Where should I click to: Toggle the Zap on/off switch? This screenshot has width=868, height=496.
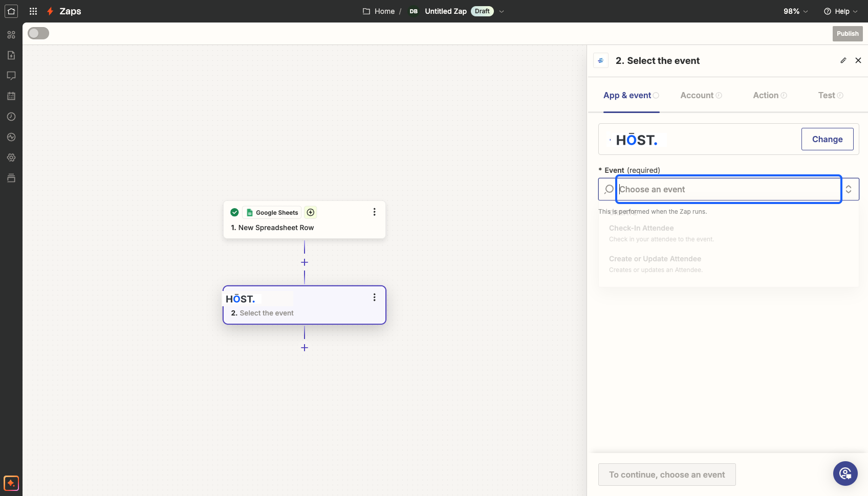[x=38, y=33]
